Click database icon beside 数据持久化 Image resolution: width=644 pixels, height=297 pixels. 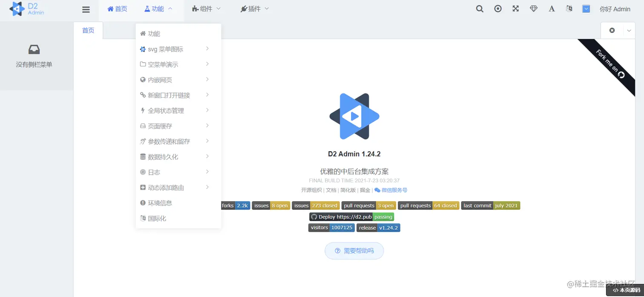pos(143,157)
